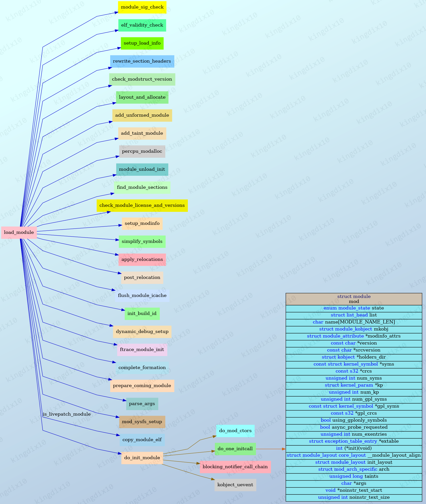Click the find_module_sections node
The width and height of the screenshot is (426, 504).
coord(142,187)
